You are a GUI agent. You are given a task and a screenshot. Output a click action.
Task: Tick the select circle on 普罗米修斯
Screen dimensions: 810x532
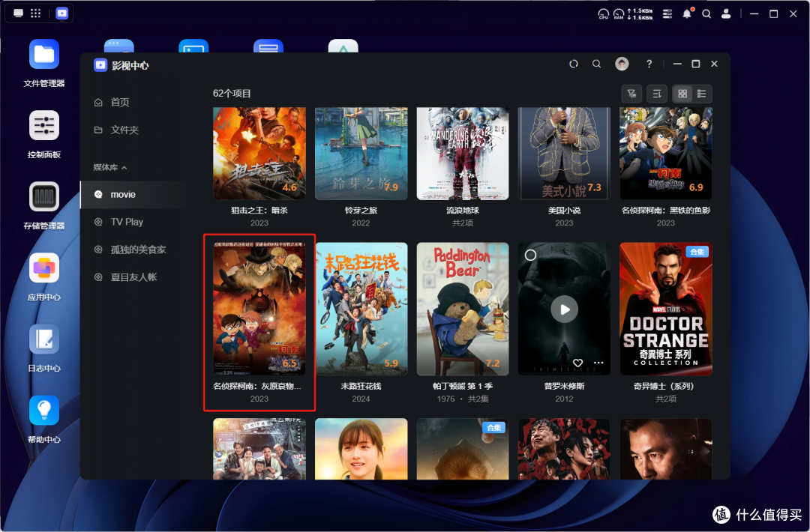530,255
